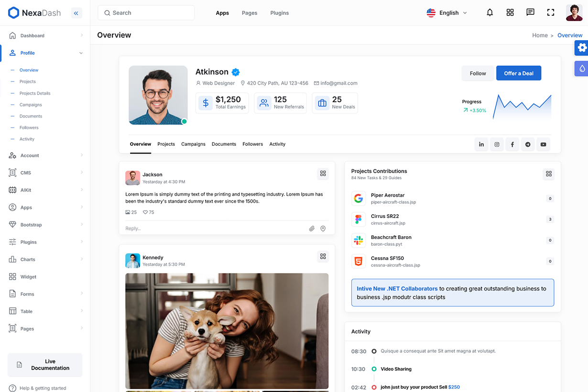The width and height of the screenshot is (588, 392).
Task: Collapse the sidebar with double-chevron button
Action: pos(76,13)
